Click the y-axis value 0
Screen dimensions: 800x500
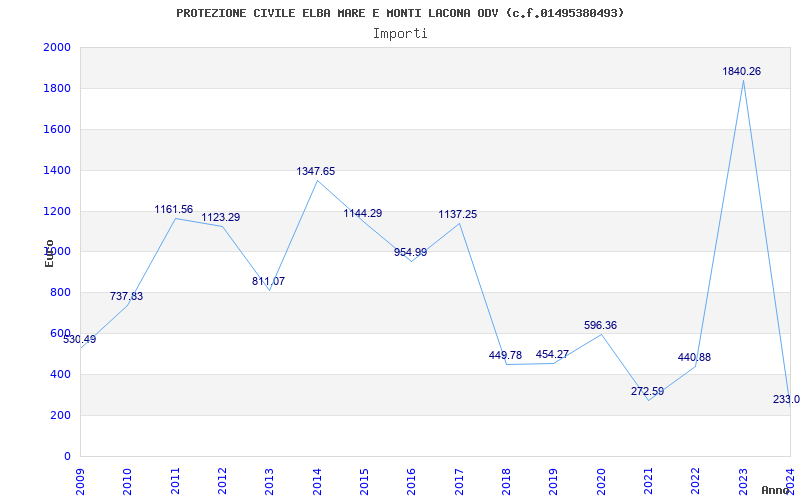(67, 456)
